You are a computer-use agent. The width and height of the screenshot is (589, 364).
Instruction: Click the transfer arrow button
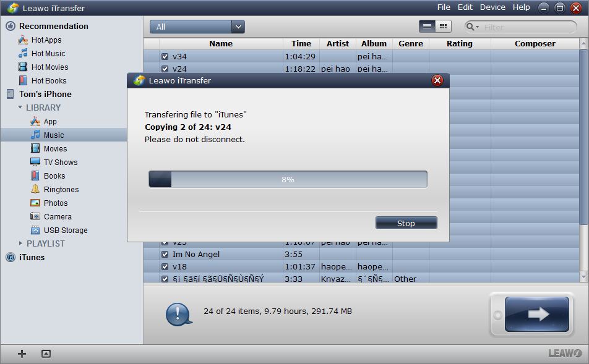pos(537,314)
